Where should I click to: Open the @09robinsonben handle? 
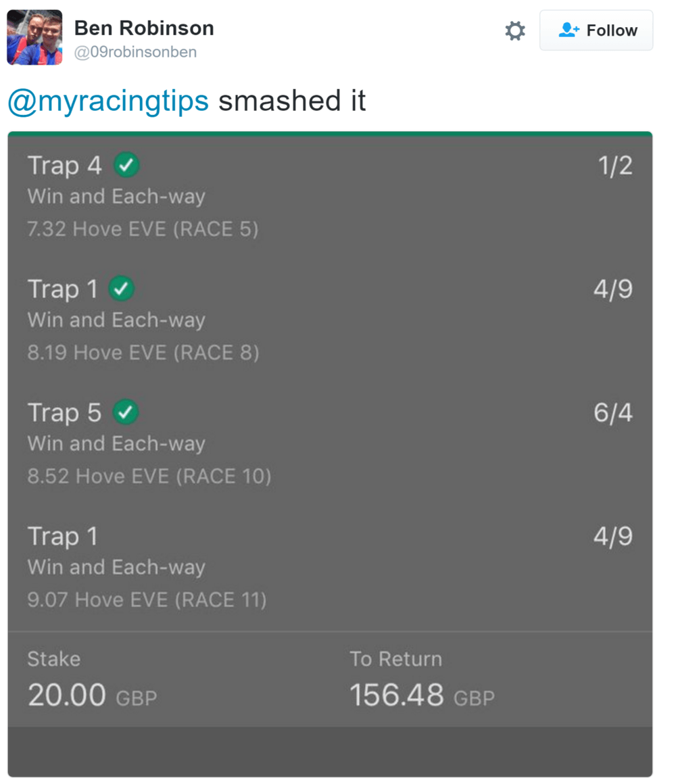tap(135, 53)
